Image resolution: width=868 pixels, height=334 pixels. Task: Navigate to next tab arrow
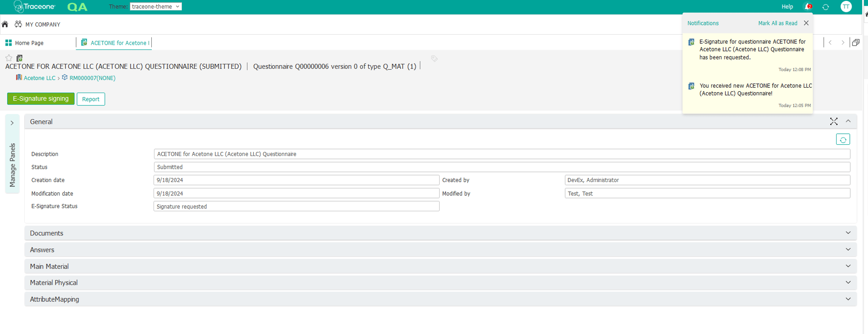(x=843, y=42)
